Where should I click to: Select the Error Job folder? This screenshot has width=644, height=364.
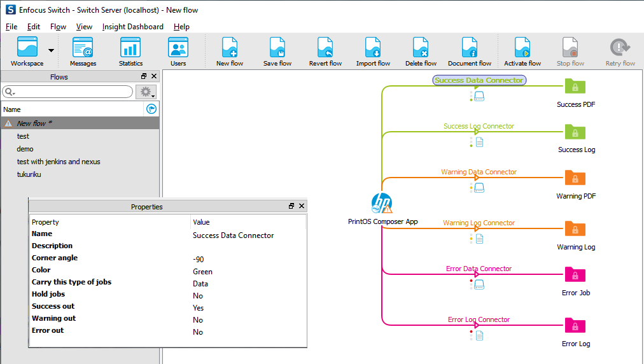pyautogui.click(x=575, y=274)
